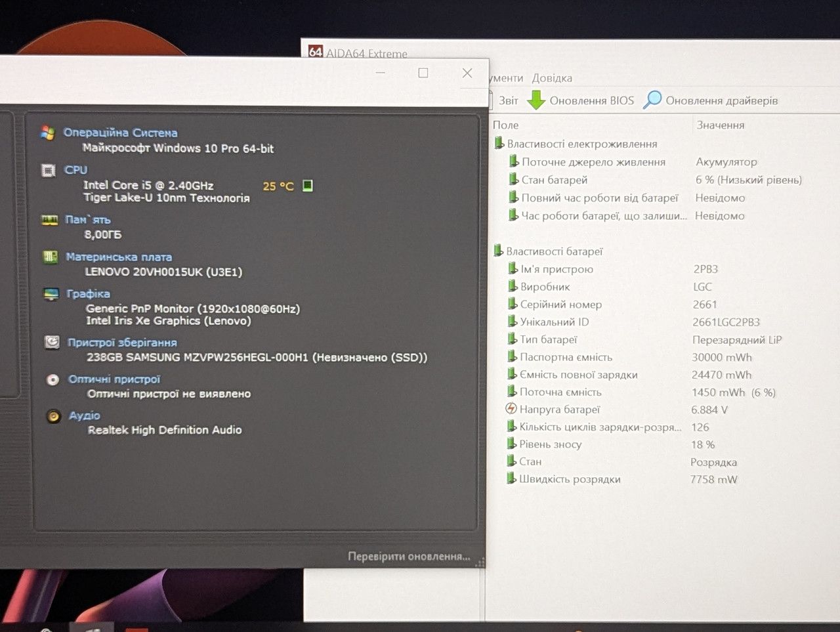Click the Значення column header
Screen dimensions: 840x632
(721, 125)
